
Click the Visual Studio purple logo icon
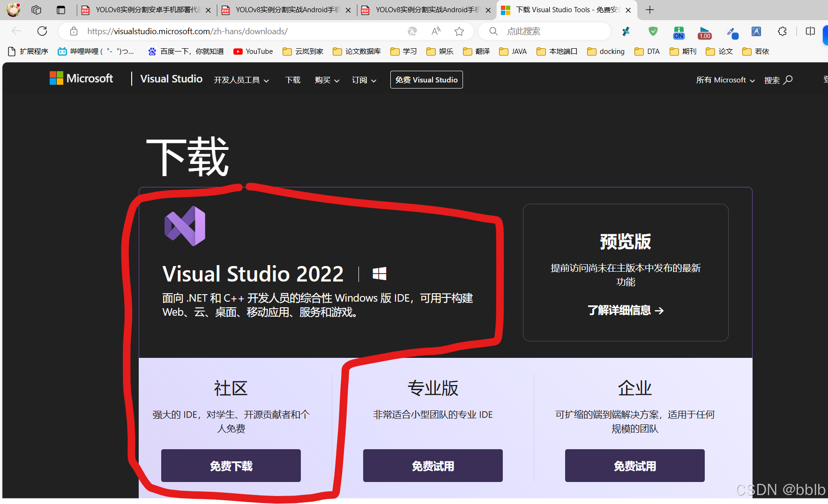click(185, 226)
